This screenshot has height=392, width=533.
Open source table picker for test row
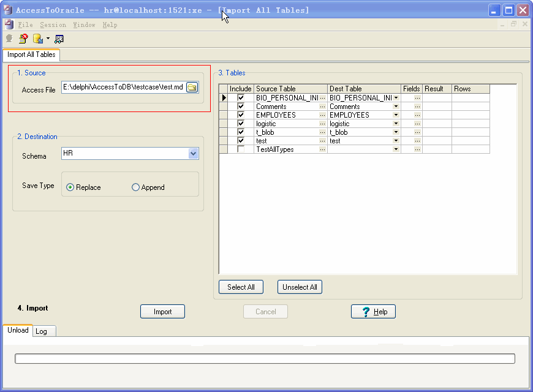[x=322, y=141]
